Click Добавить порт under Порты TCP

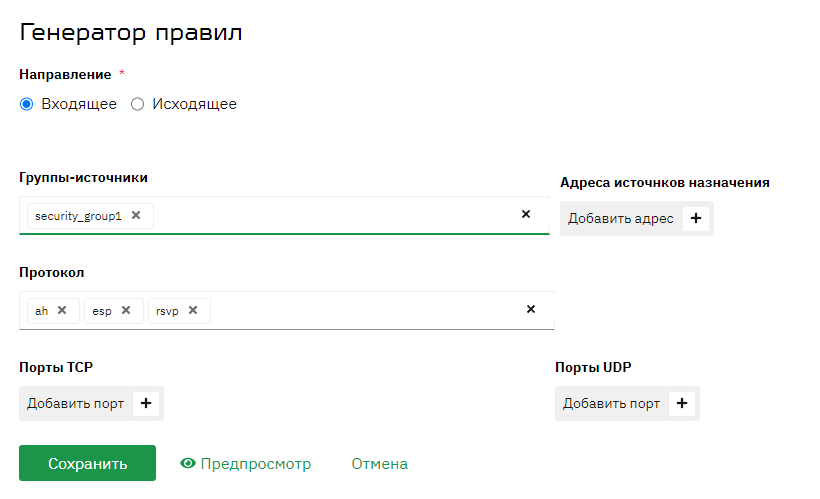click(x=92, y=403)
